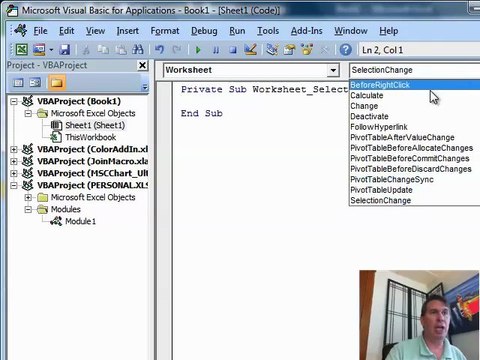Open the Edit menu
Screen dimensions: 480x360
click(67, 31)
